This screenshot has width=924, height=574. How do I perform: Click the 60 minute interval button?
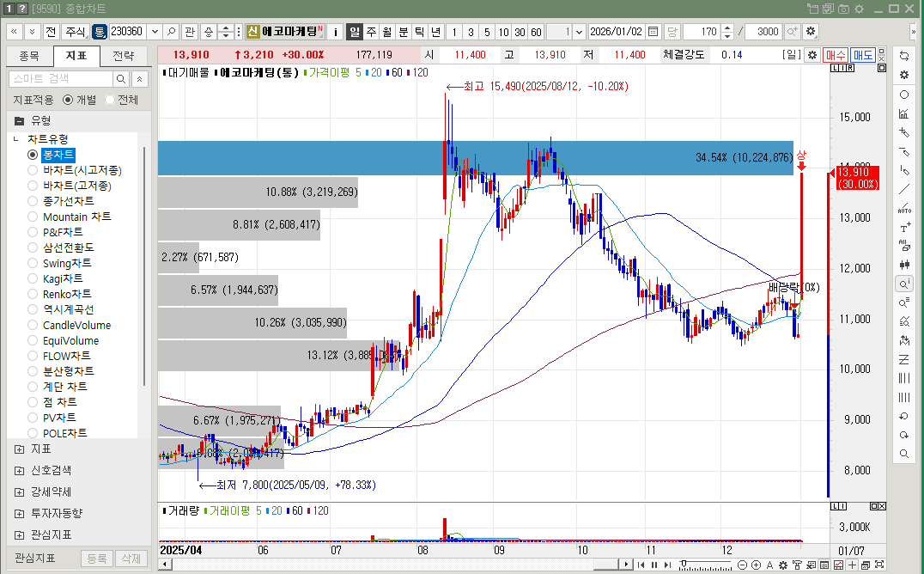click(536, 32)
